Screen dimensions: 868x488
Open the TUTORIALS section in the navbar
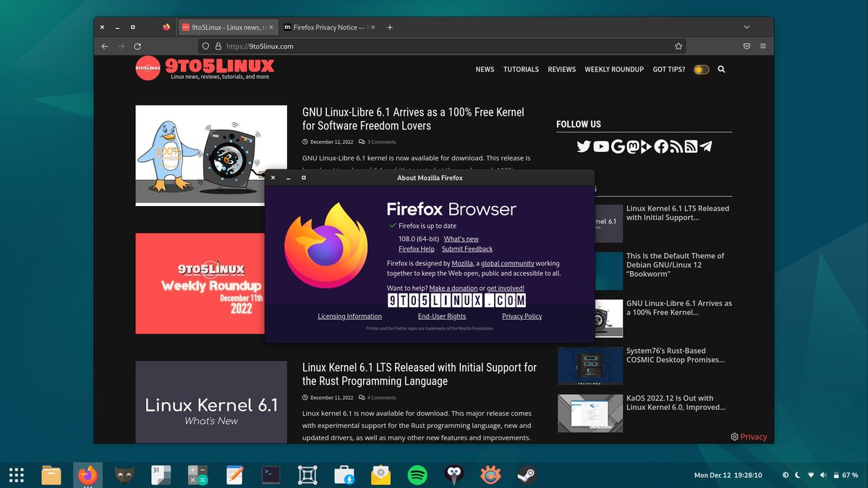point(521,69)
